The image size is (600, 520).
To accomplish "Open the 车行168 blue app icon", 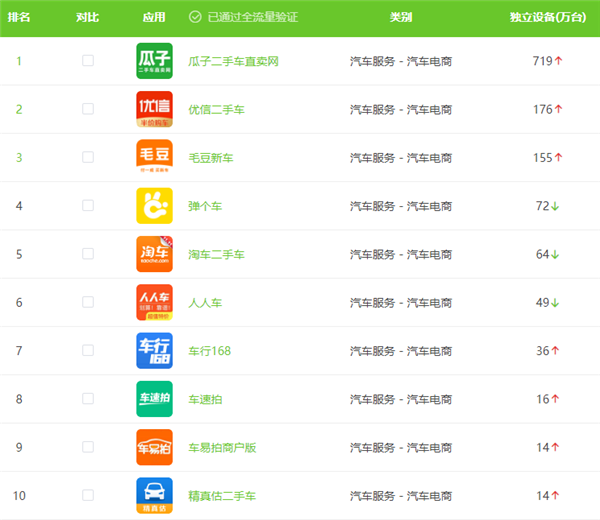I will pyautogui.click(x=154, y=350).
